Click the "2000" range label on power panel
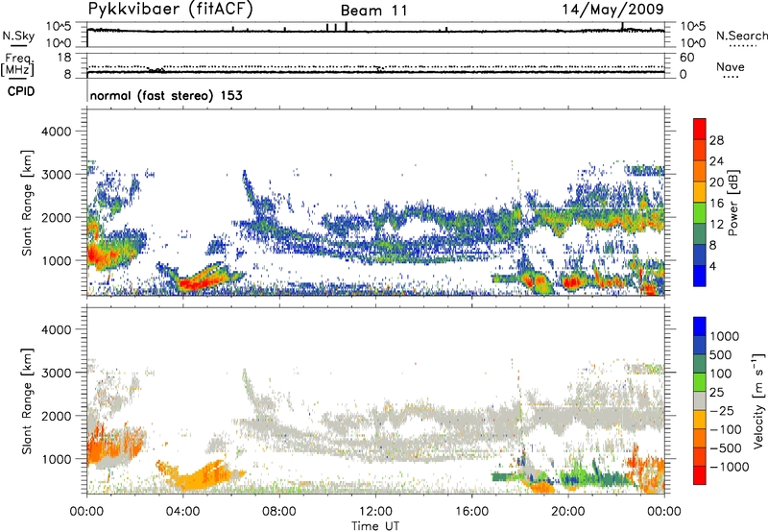768x532 pixels. [x=57, y=217]
